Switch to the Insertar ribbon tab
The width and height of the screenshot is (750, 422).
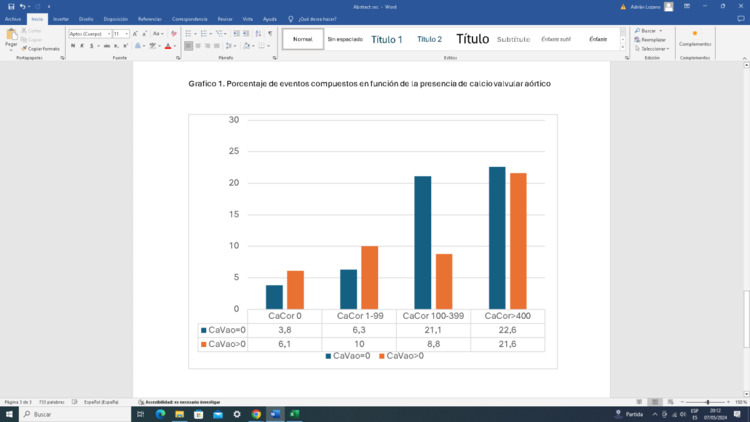(x=61, y=18)
